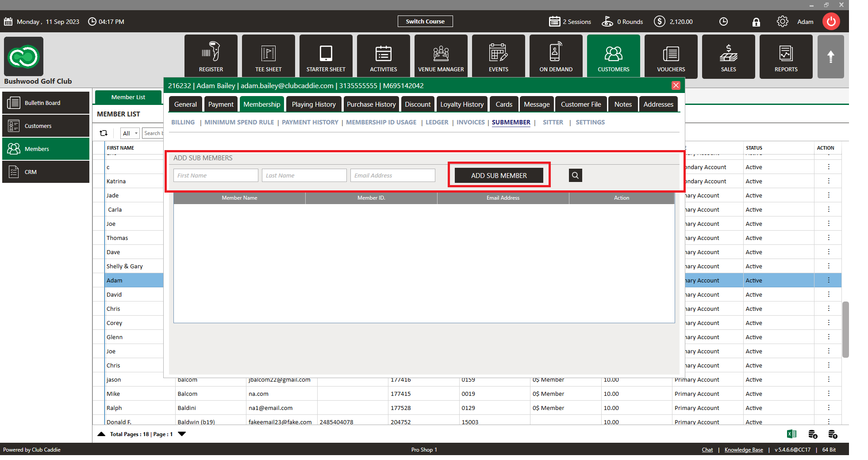Screen dimensions: 868x460
Task: Select Customers in the sidebar
Action: (x=46, y=126)
